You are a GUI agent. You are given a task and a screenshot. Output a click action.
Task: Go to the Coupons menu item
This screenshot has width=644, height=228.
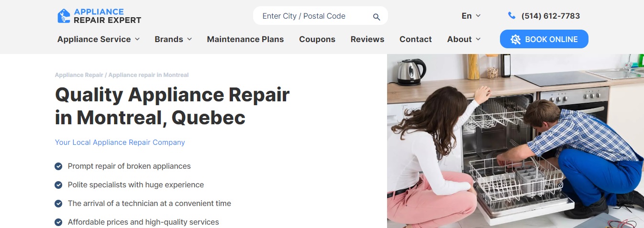317,39
